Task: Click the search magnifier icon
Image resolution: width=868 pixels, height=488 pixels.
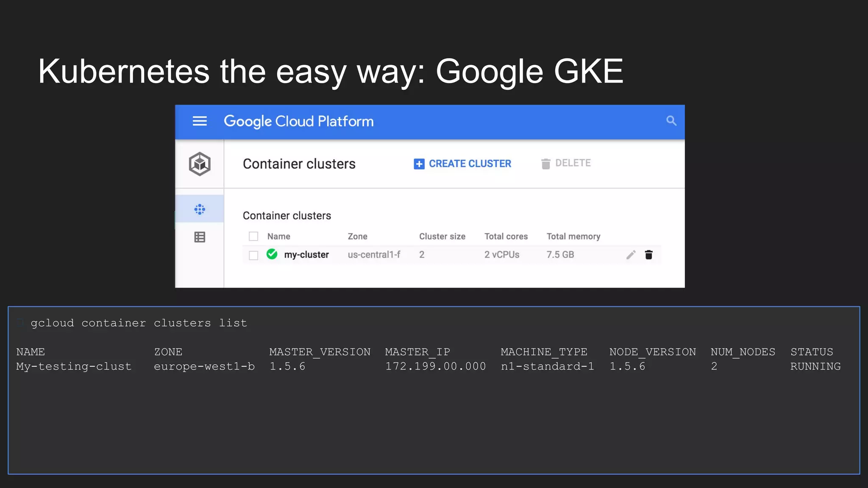Action: click(x=671, y=121)
